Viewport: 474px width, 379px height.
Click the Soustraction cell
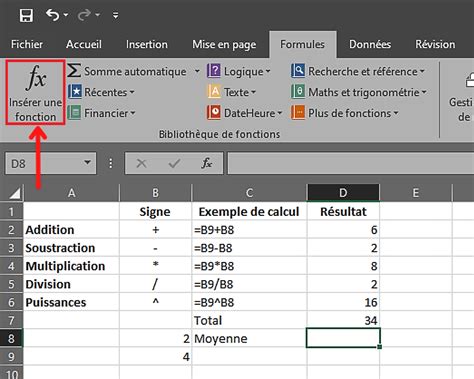(x=71, y=248)
